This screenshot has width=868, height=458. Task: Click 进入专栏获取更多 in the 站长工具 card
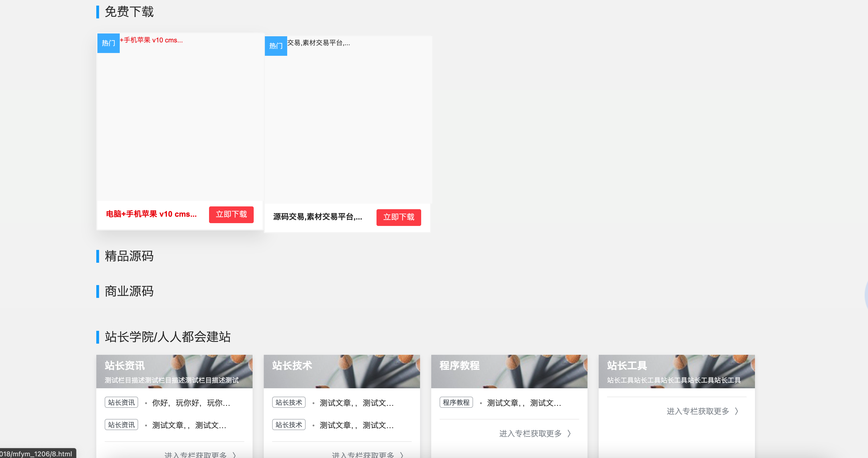pyautogui.click(x=698, y=411)
